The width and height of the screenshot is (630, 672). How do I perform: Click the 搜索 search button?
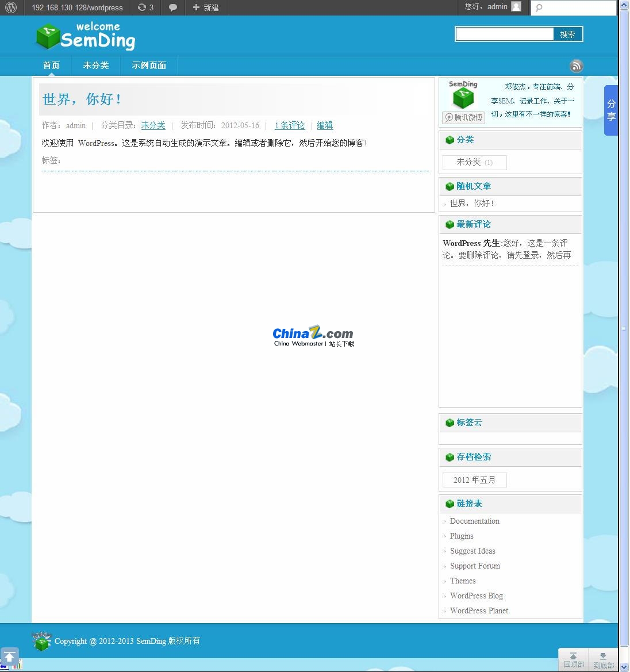click(567, 34)
